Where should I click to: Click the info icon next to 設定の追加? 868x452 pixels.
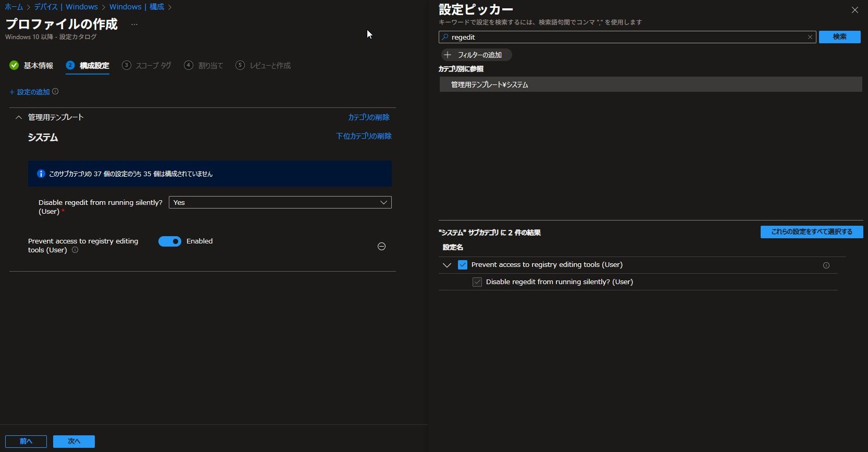click(55, 92)
